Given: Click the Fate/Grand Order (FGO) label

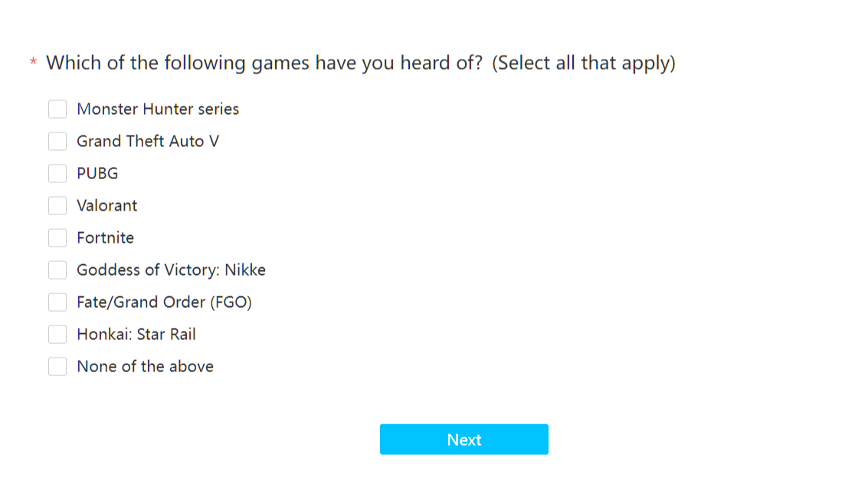Looking at the screenshot, I should pos(165,302).
